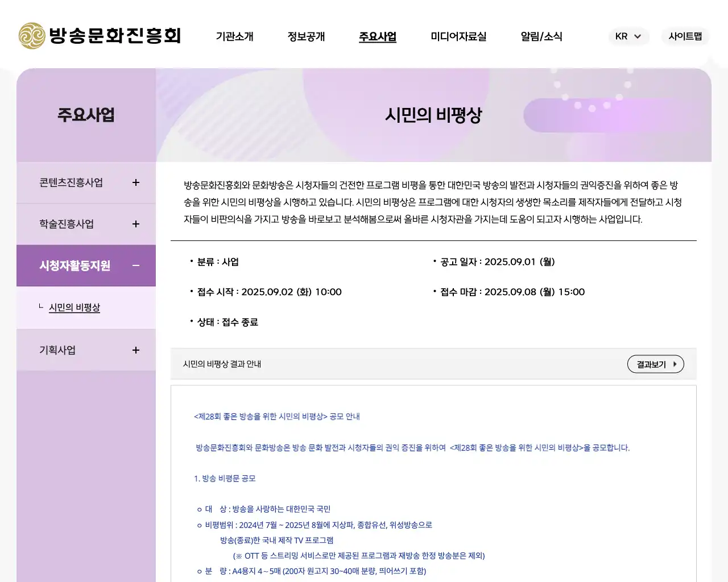Expand the 콘텐츠진흥사업 sidebar section
The width and height of the screenshot is (728, 582).
tap(135, 182)
